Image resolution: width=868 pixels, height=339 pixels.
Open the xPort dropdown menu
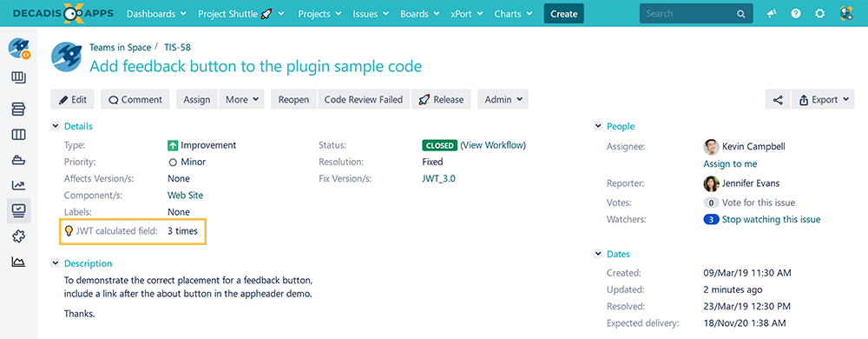pos(467,14)
